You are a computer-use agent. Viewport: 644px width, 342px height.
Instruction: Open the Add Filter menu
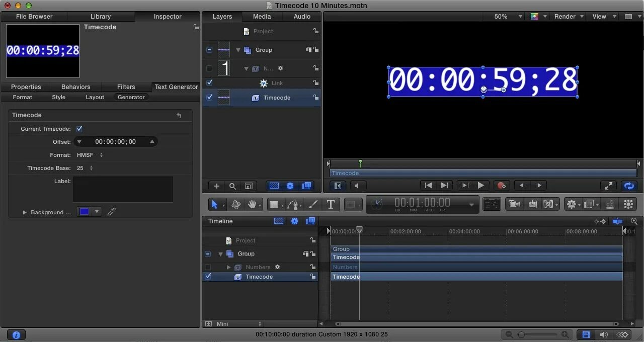coord(588,204)
